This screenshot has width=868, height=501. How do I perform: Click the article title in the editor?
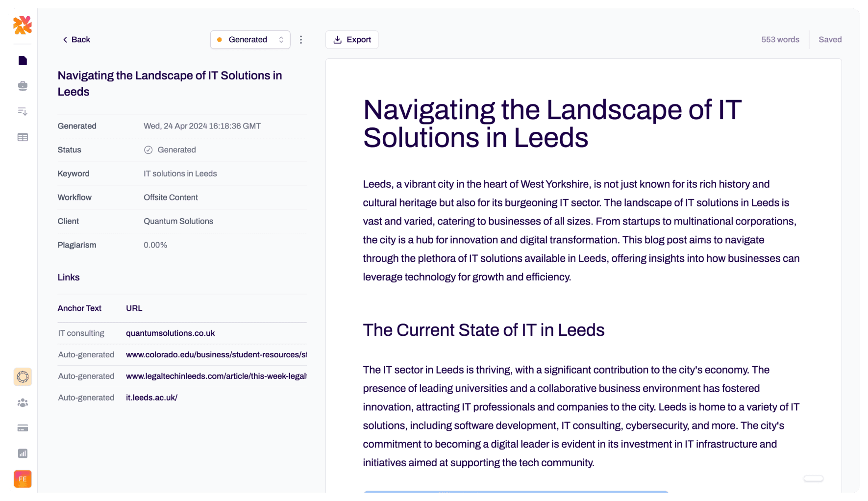552,124
